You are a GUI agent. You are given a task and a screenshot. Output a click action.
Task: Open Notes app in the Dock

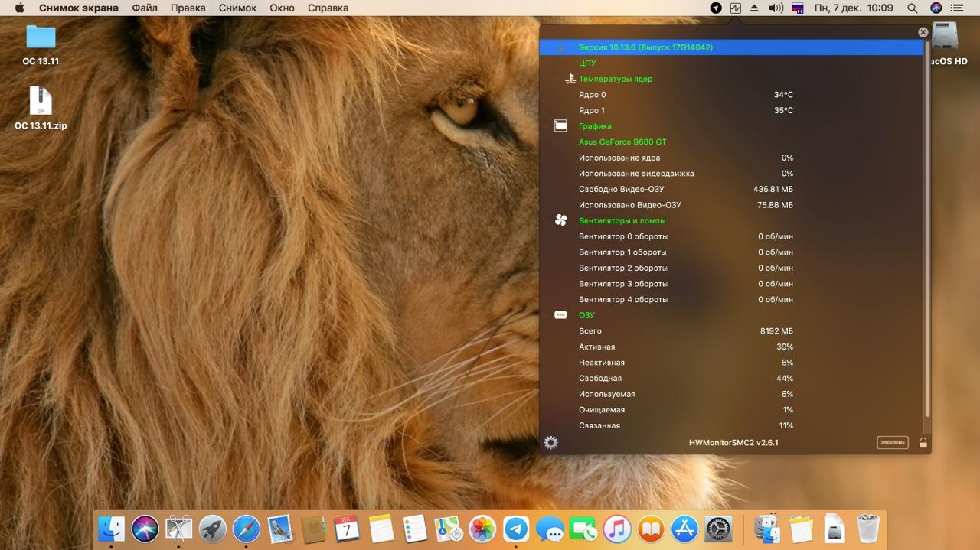click(x=381, y=529)
